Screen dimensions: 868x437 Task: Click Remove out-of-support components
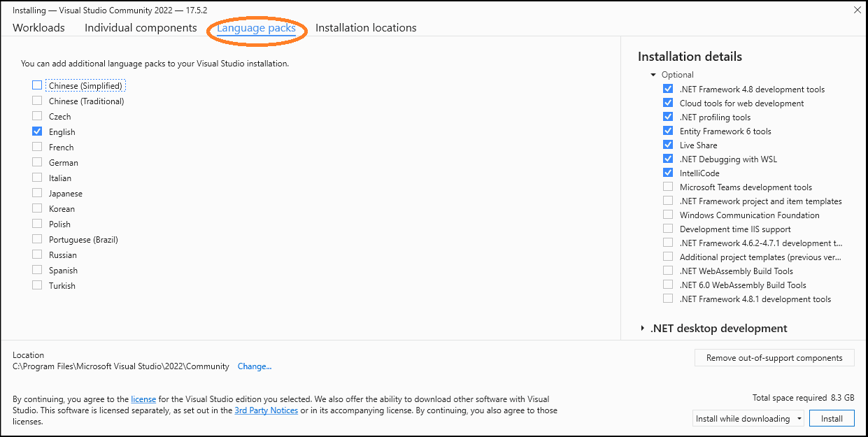(x=774, y=357)
